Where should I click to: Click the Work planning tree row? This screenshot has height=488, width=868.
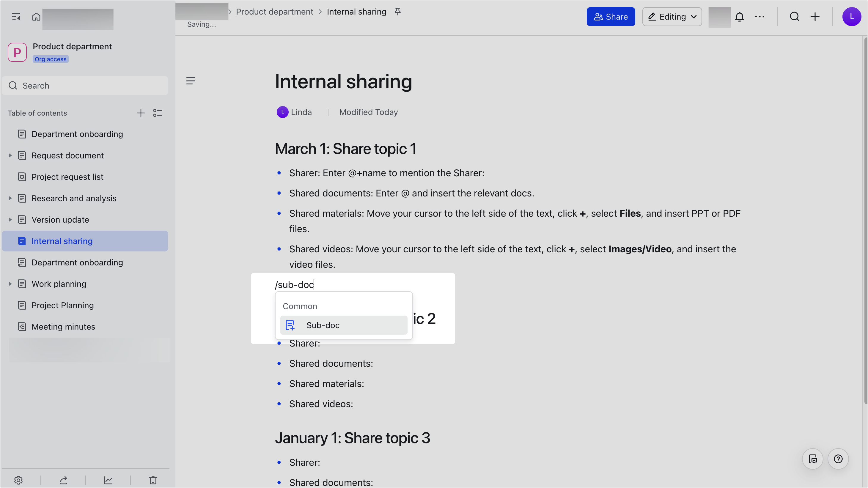click(85, 284)
